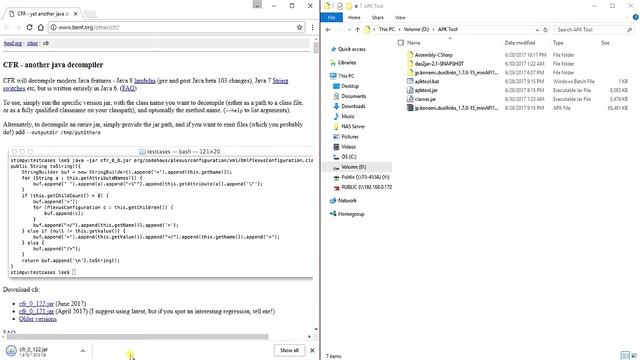Click the vertical scrollbar of the web page
Viewport: 640px width, 360px height.
coord(316,48)
